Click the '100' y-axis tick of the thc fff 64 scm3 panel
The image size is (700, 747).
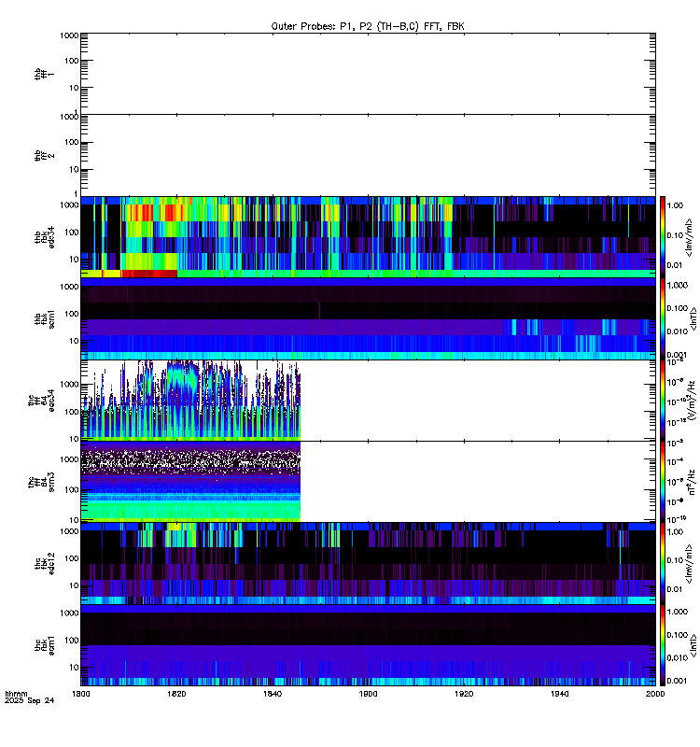click(72, 489)
